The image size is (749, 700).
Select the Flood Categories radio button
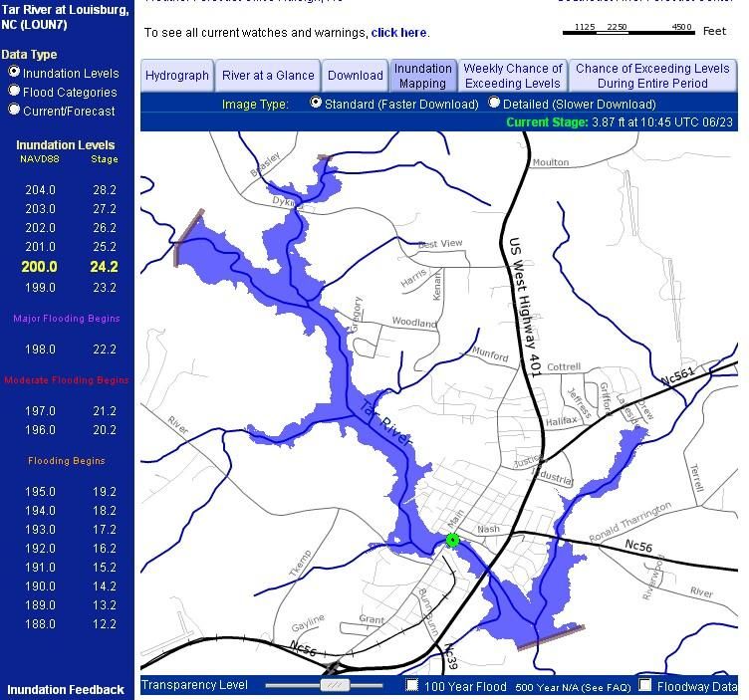[14, 91]
